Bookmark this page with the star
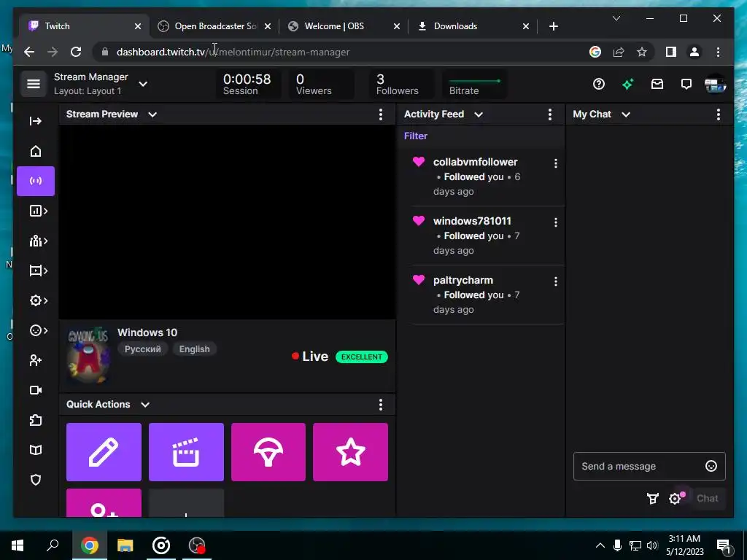Viewport: 747px width, 560px height. [x=642, y=52]
